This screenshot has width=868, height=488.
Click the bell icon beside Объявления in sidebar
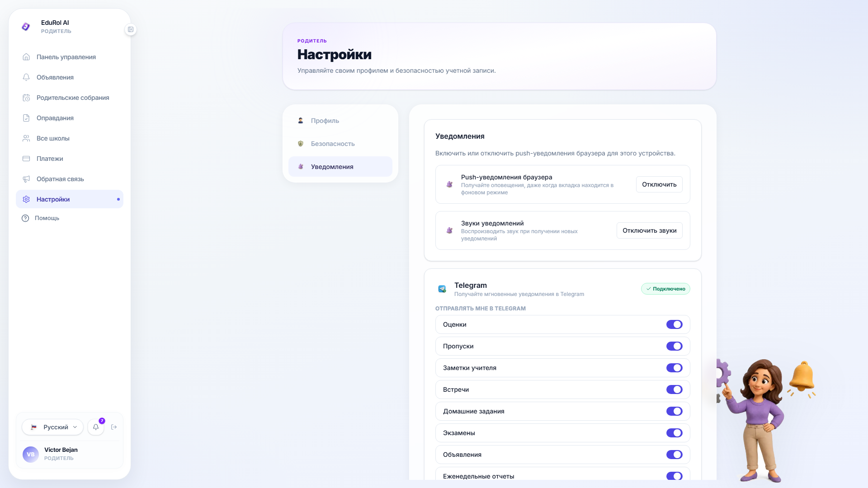click(x=26, y=77)
